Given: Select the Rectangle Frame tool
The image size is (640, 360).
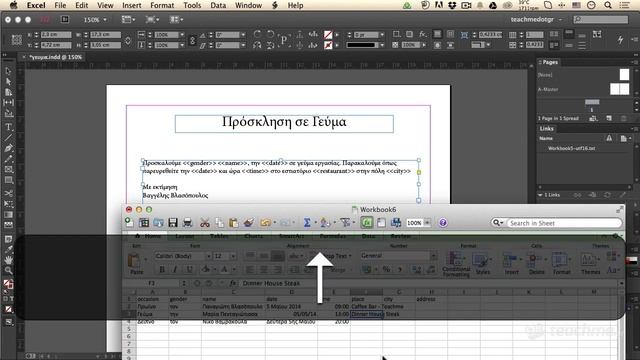Looking at the screenshot, I should [8, 169].
